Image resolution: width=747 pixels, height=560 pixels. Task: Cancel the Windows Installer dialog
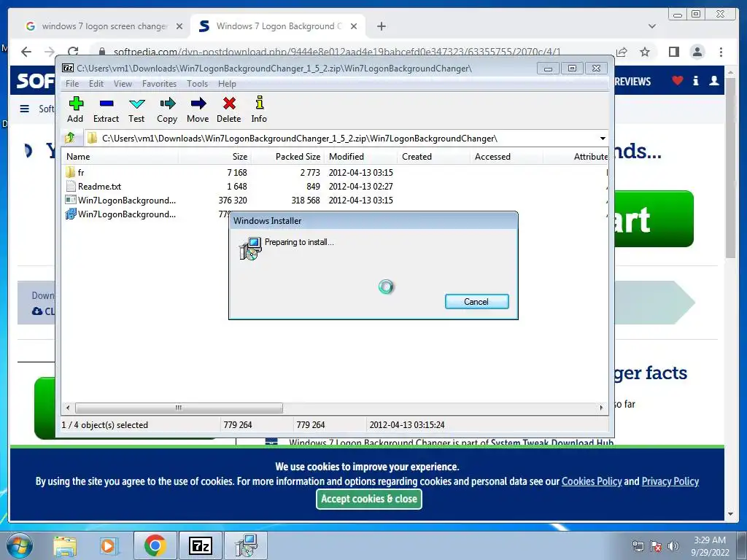click(x=477, y=301)
